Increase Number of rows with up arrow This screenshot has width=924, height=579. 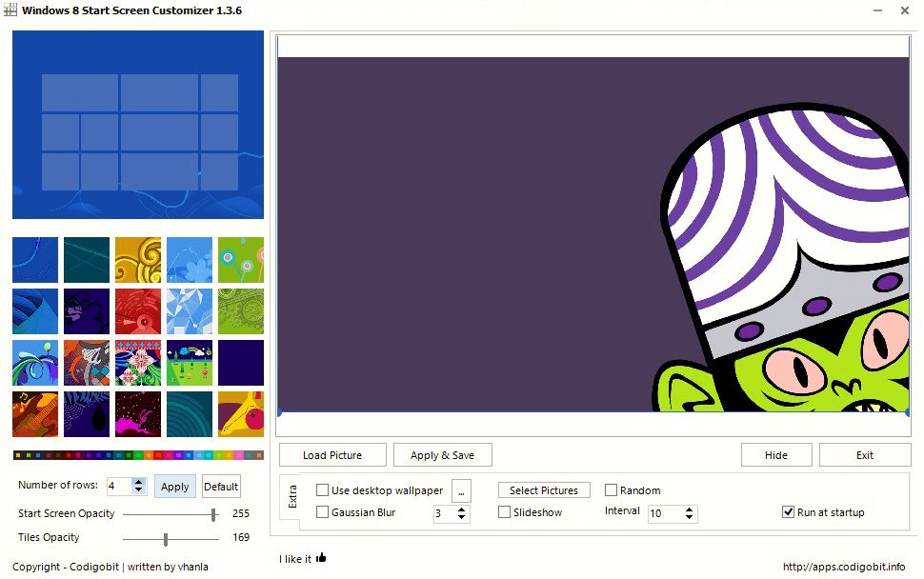138,482
